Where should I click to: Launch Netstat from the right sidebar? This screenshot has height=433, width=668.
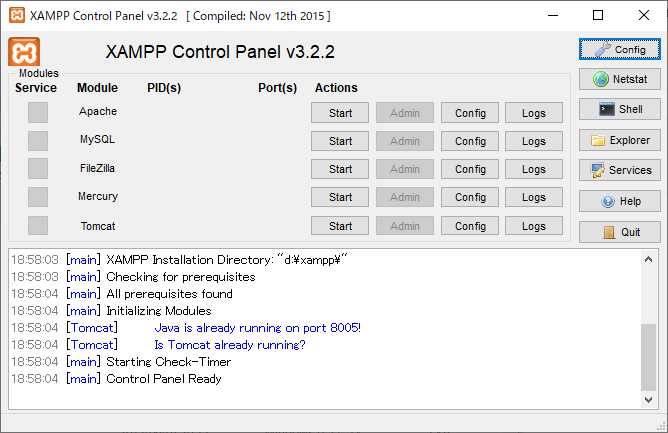[x=619, y=79]
